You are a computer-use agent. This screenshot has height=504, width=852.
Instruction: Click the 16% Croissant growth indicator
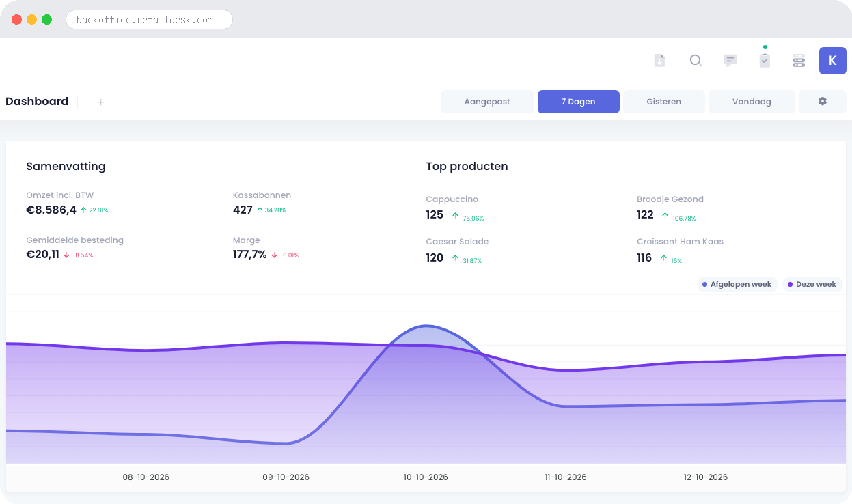(x=672, y=259)
